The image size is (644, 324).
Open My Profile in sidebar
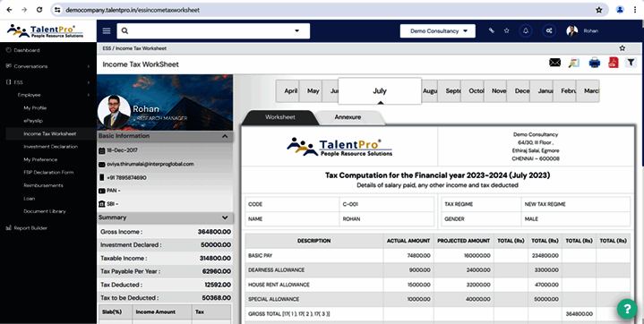[35, 108]
